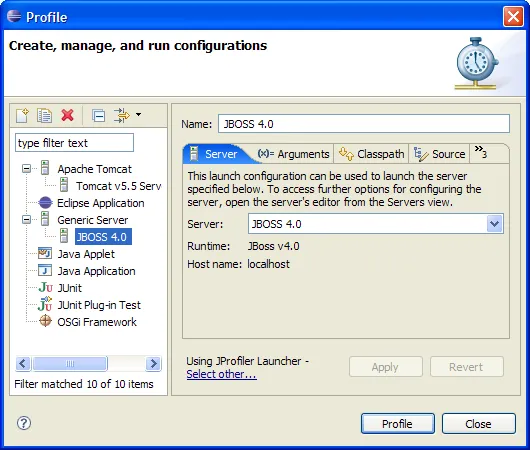Select Generic Server in the tree
The width and height of the screenshot is (530, 450).
click(x=93, y=220)
